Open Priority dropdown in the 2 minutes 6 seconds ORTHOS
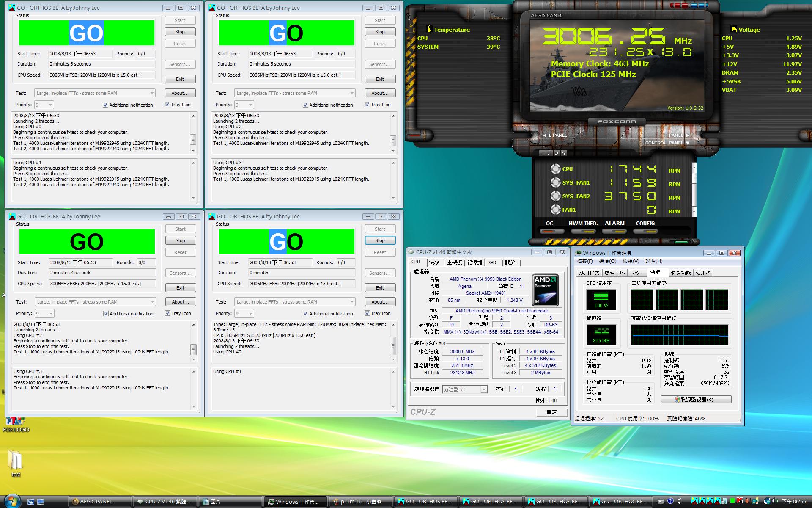 [x=44, y=105]
